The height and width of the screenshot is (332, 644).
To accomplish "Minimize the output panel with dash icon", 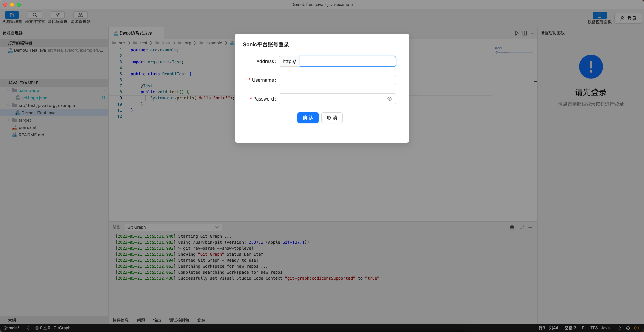I will pyautogui.click(x=530, y=227).
